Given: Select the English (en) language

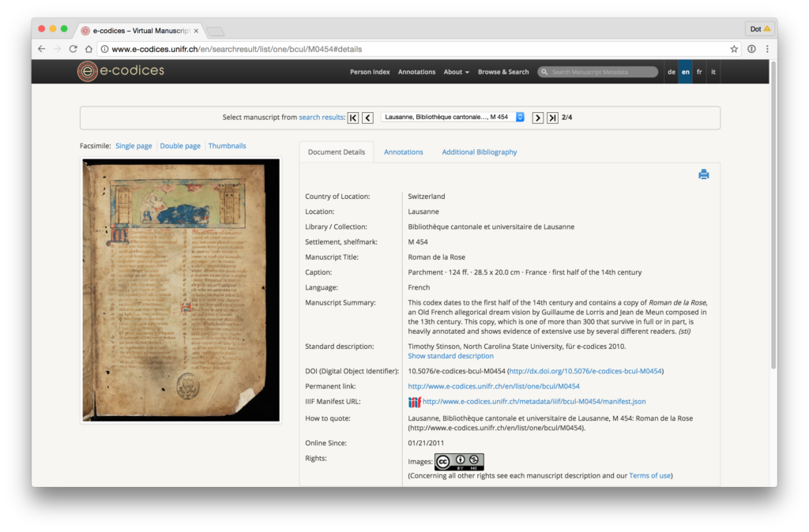Looking at the screenshot, I should click(x=685, y=72).
